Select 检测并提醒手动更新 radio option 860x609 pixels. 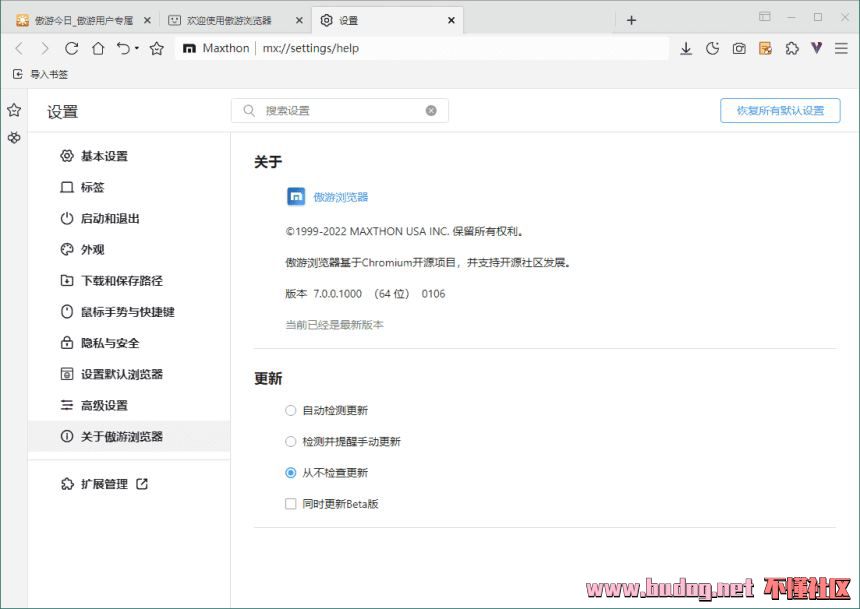pos(291,442)
